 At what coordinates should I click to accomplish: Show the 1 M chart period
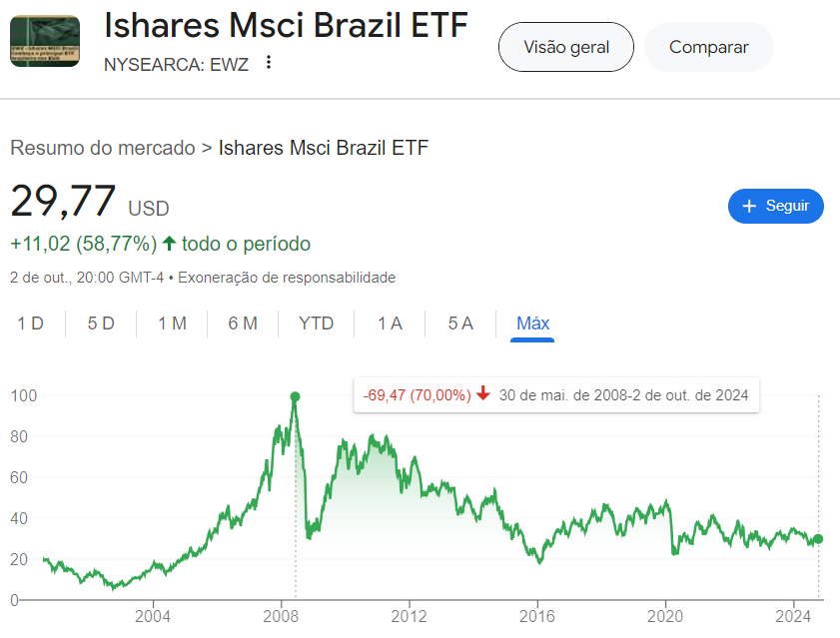tap(172, 323)
